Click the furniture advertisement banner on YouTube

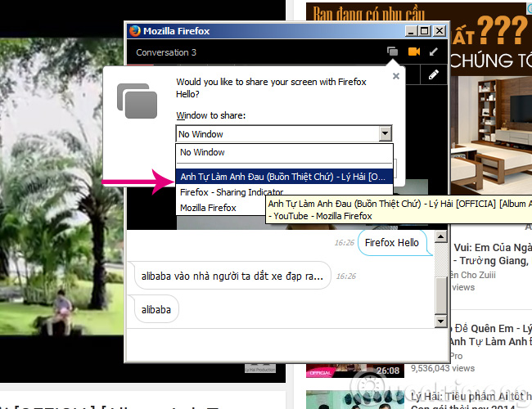pos(491,98)
